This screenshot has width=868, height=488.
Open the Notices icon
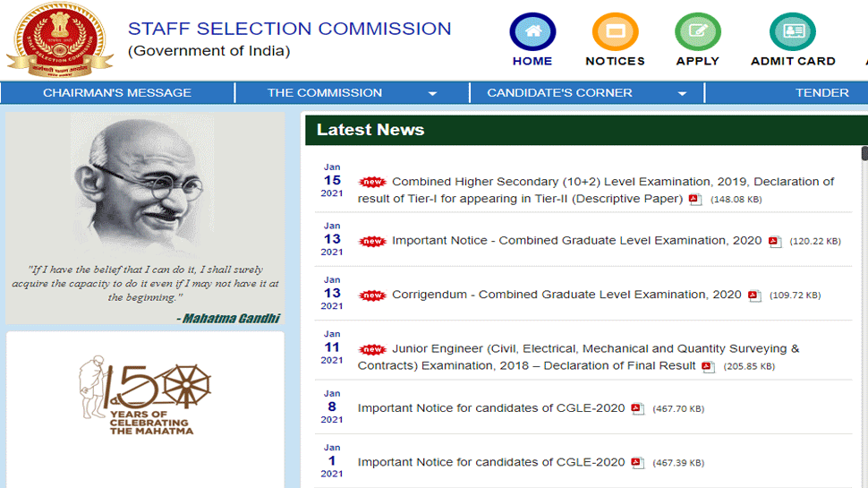click(615, 31)
